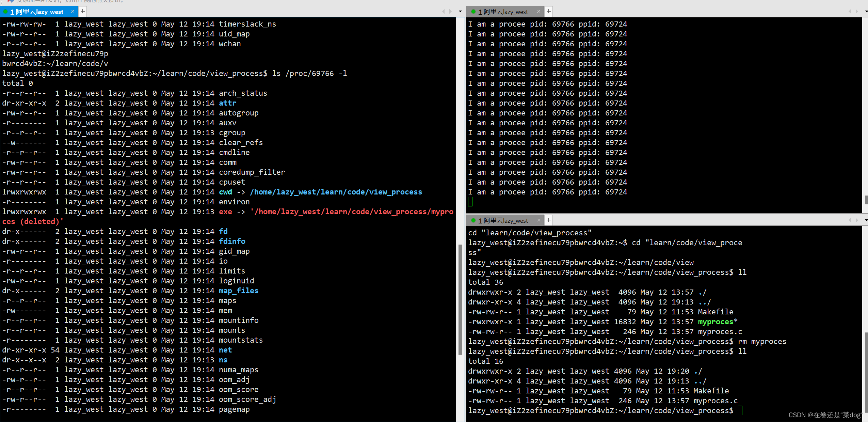Close the left pane session tab

73,12
